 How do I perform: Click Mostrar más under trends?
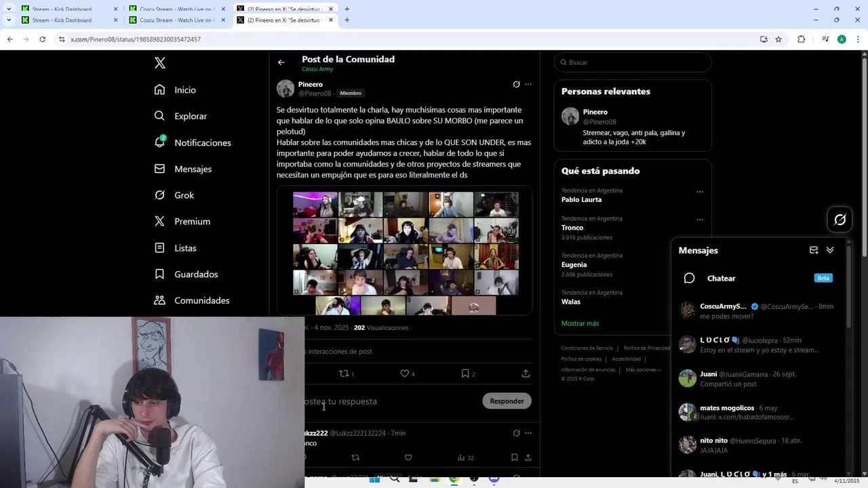580,323
